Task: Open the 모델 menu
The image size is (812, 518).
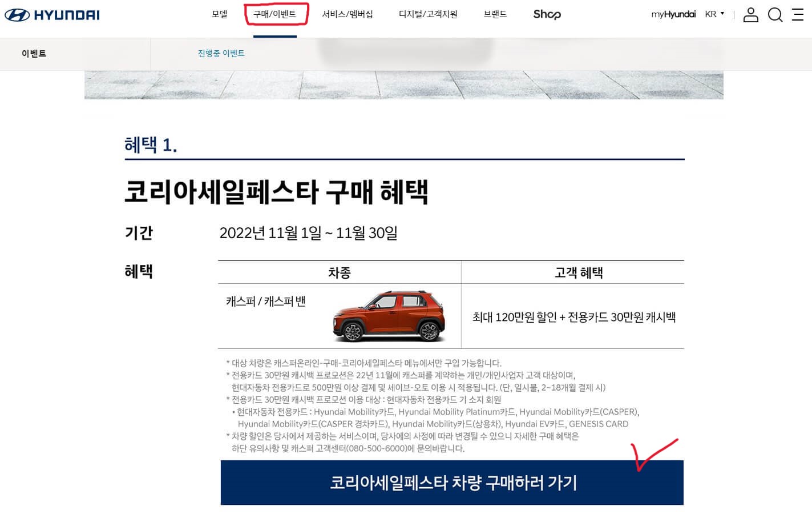Action: 220,14
